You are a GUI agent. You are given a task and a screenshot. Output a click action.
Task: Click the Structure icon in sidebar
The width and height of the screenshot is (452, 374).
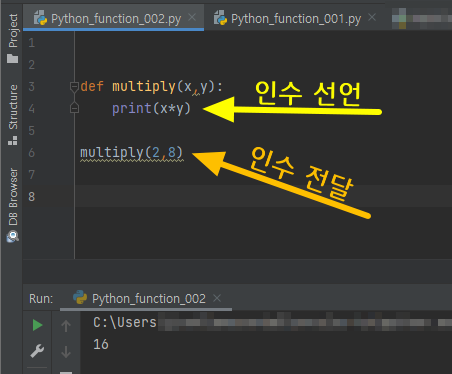coord(13,140)
